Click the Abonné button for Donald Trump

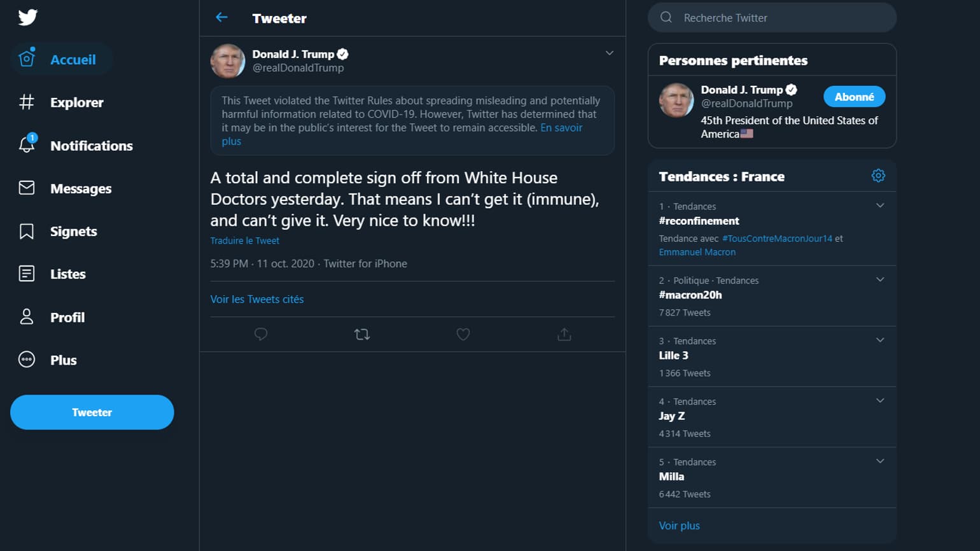pyautogui.click(x=854, y=96)
